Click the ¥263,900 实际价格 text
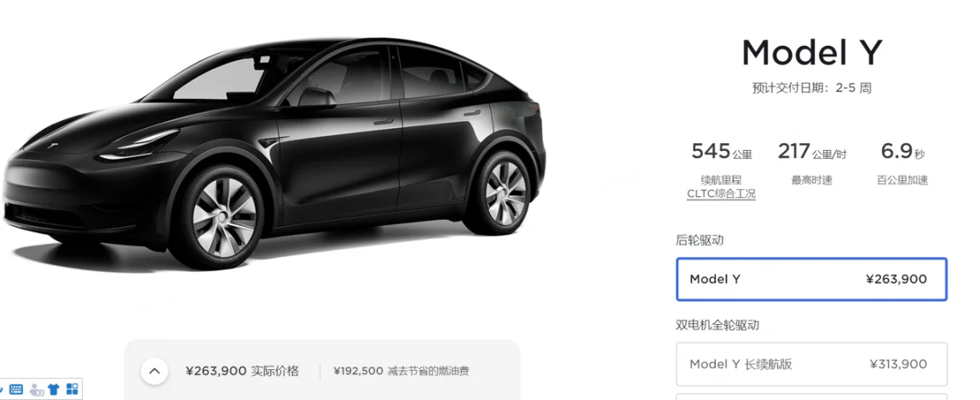The width and height of the screenshot is (980, 400). [x=242, y=371]
